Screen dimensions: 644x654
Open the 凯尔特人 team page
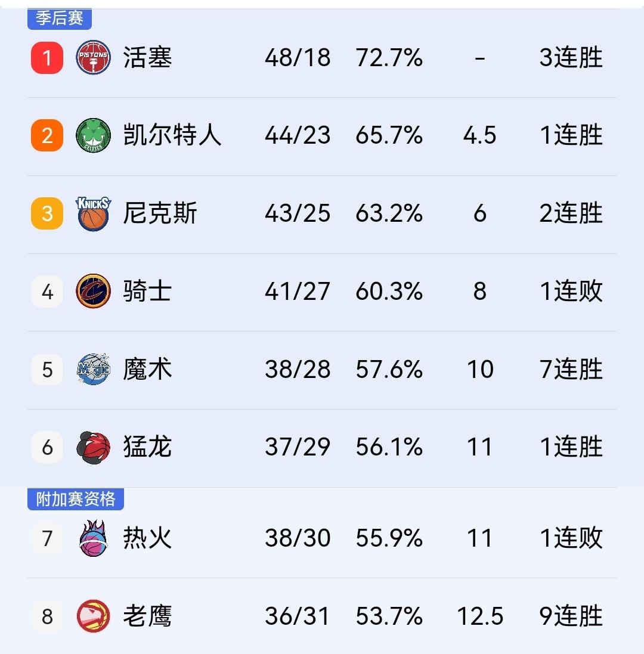pos(171,135)
